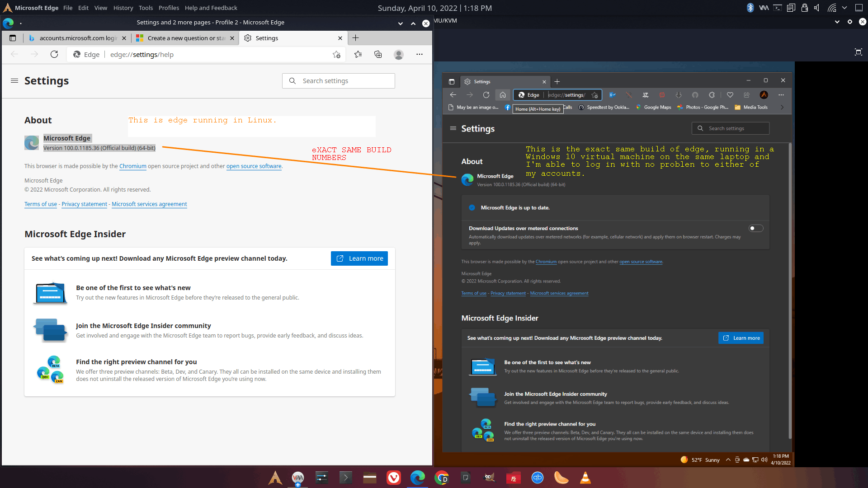Click the profile avatar icon in Edge

(x=398, y=54)
